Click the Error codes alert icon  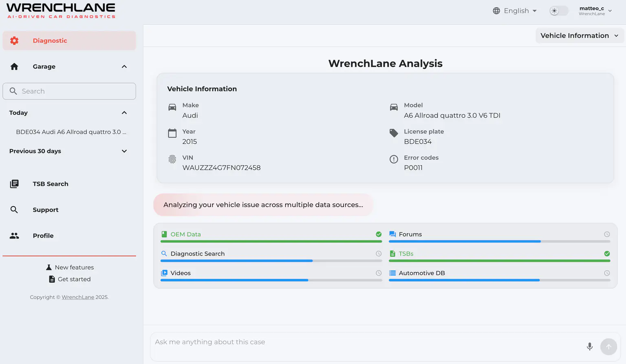click(393, 159)
